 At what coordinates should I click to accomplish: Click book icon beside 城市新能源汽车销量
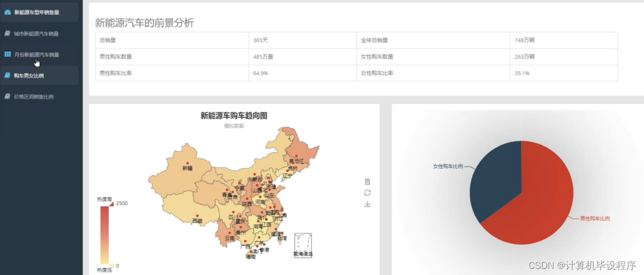tap(7, 34)
